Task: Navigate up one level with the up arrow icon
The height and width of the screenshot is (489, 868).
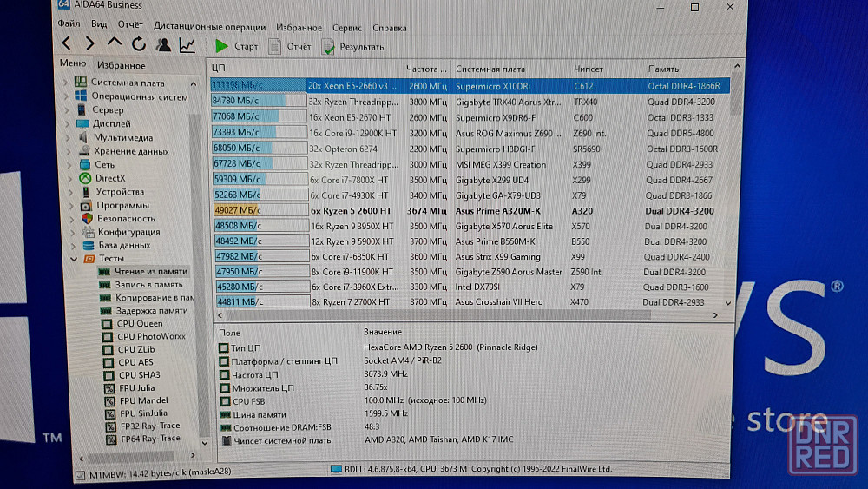Action: 114,42
